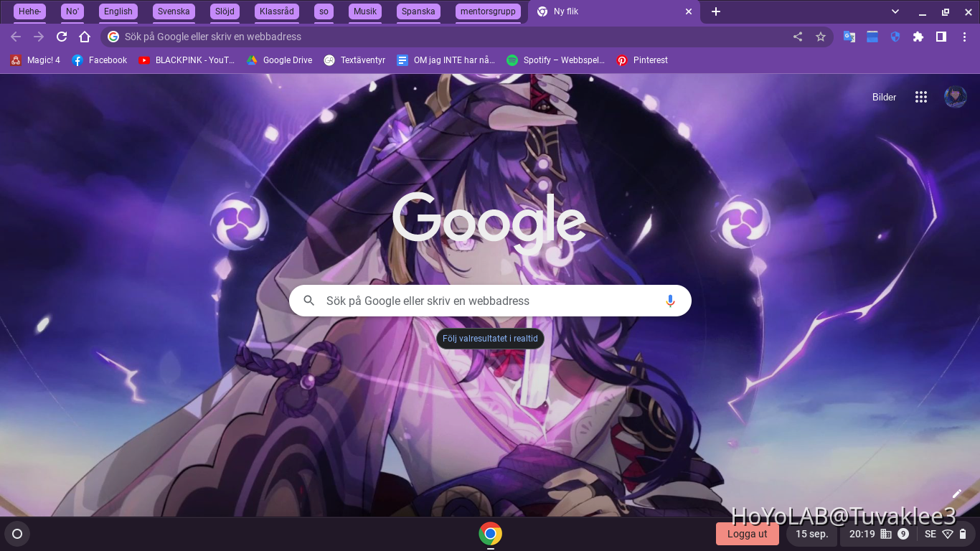This screenshot has height=551, width=980.
Task: Open the Google apps grid
Action: 921,97
